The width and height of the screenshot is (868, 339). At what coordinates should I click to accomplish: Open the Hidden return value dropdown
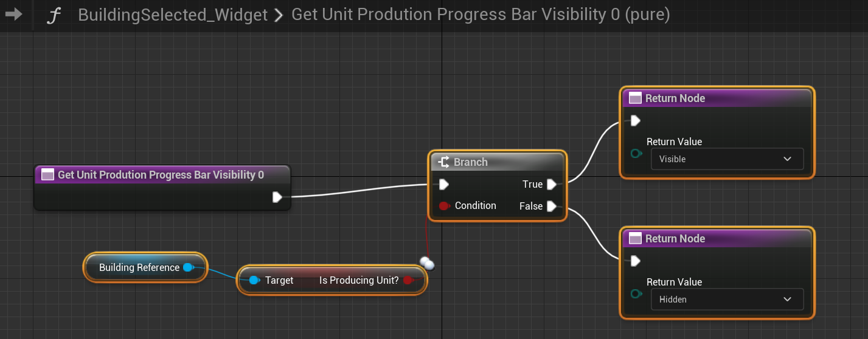[727, 300]
